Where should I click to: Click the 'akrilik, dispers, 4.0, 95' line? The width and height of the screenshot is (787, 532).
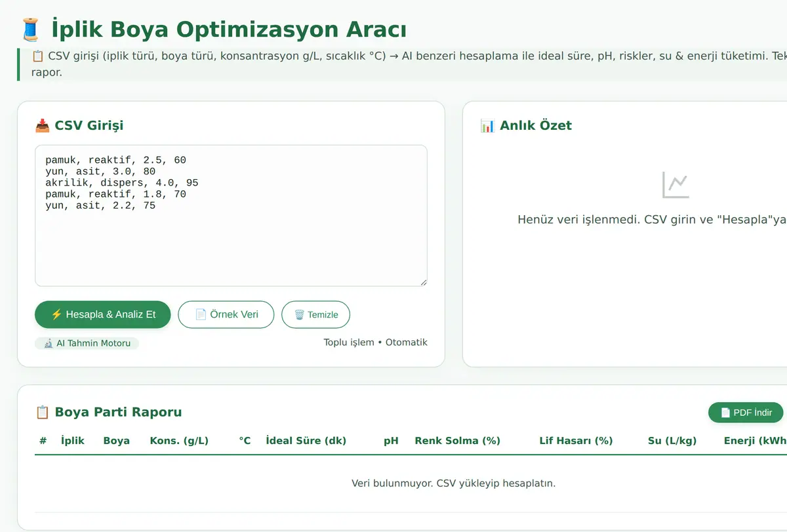122,183
